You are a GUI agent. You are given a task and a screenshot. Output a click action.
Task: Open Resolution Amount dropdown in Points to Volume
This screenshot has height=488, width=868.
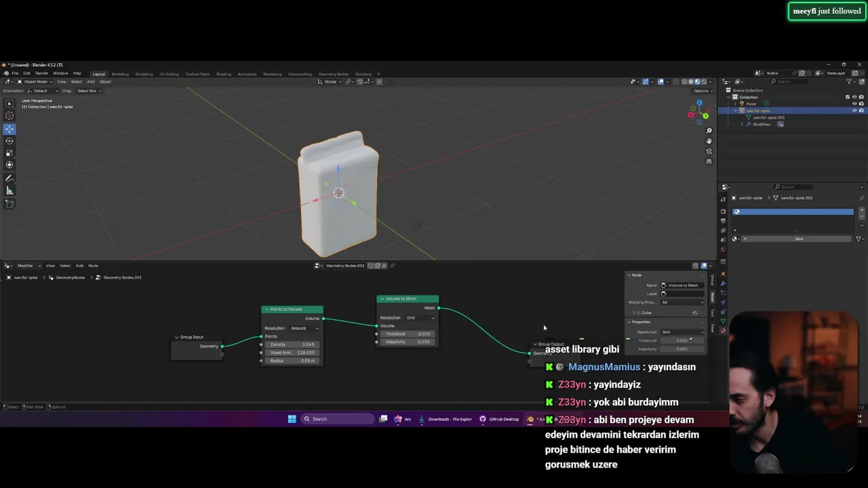(x=304, y=328)
